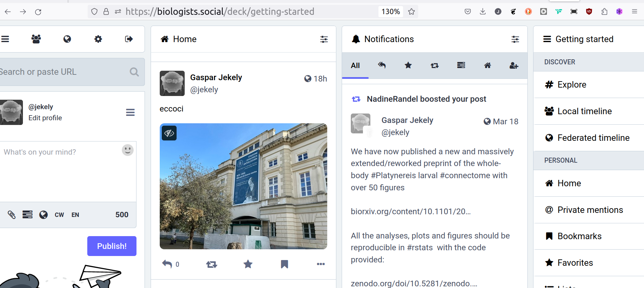
Task: Hide the sensitive image with eye-slash toggle
Action: pyautogui.click(x=169, y=133)
